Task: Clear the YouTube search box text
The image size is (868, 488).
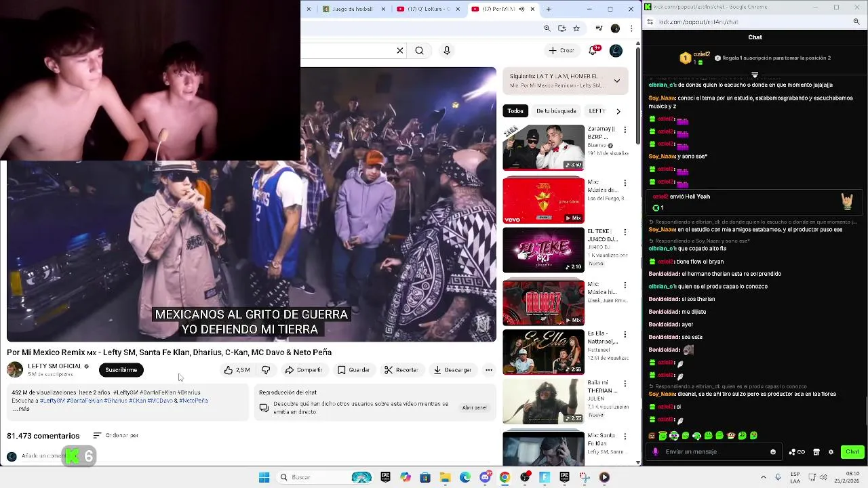Action: point(400,50)
